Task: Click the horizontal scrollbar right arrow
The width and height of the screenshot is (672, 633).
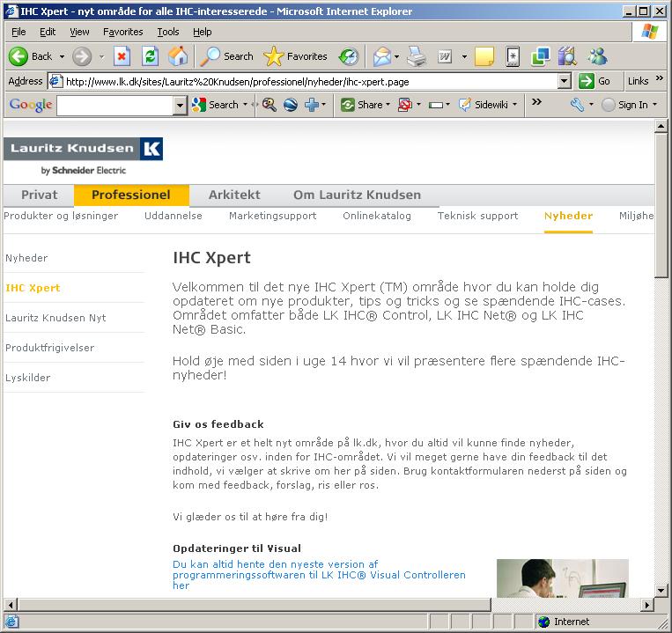Action: 647,605
